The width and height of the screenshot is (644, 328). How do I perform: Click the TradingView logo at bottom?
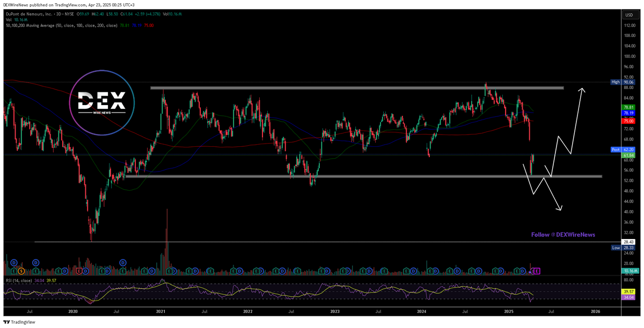pos(19,322)
